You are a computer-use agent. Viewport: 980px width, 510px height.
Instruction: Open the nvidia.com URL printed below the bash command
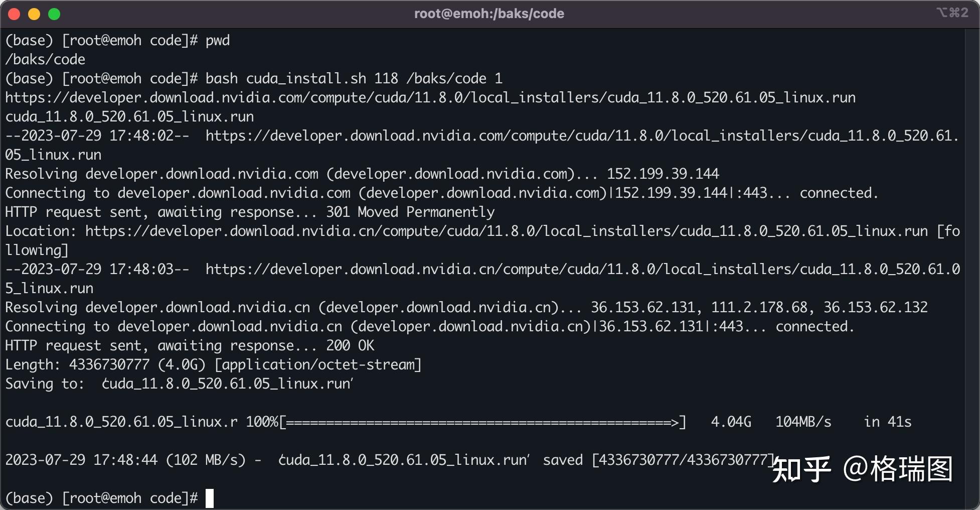[x=430, y=97]
